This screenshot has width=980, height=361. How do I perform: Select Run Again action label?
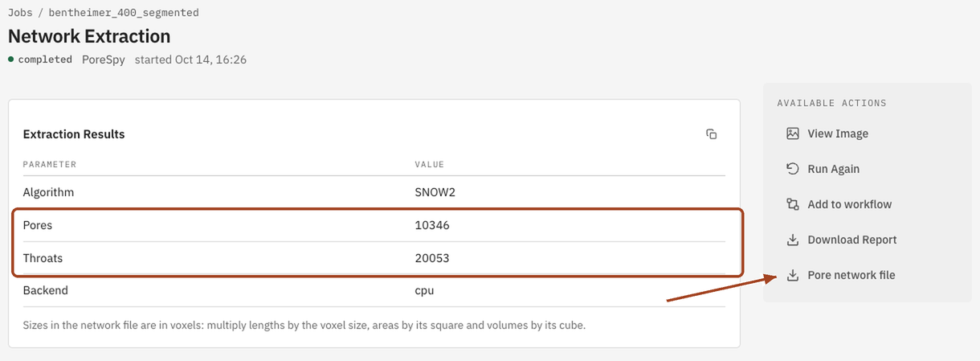[x=833, y=169]
